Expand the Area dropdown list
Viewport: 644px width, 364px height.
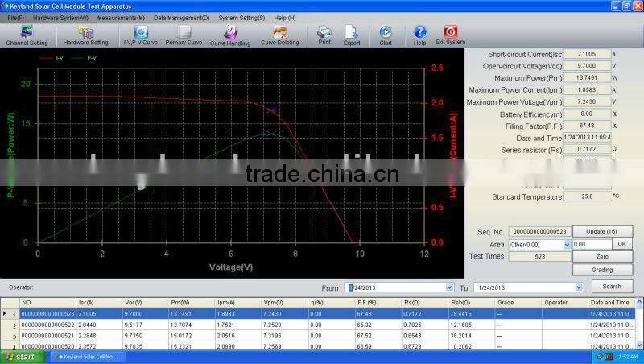tap(565, 244)
